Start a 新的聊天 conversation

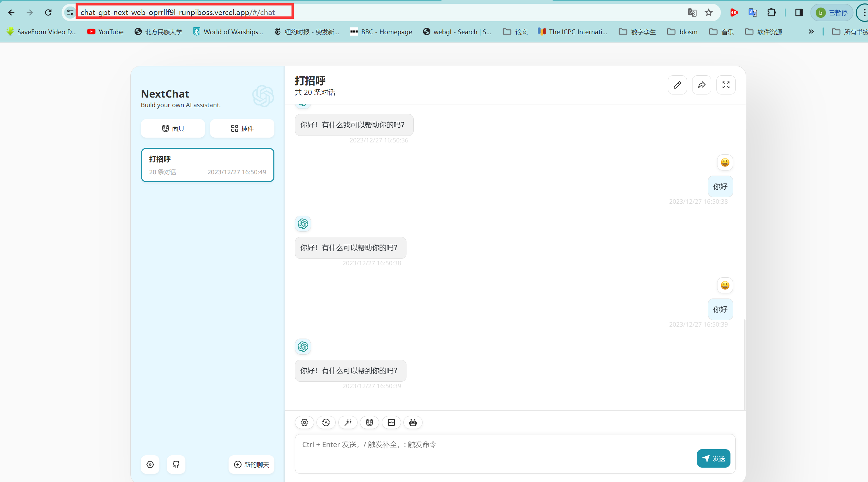tap(251, 464)
